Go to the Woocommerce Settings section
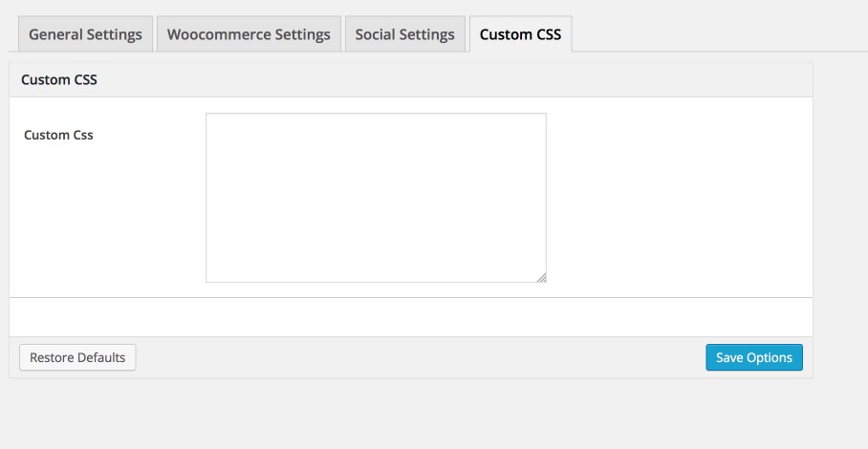868x449 pixels. (x=249, y=34)
